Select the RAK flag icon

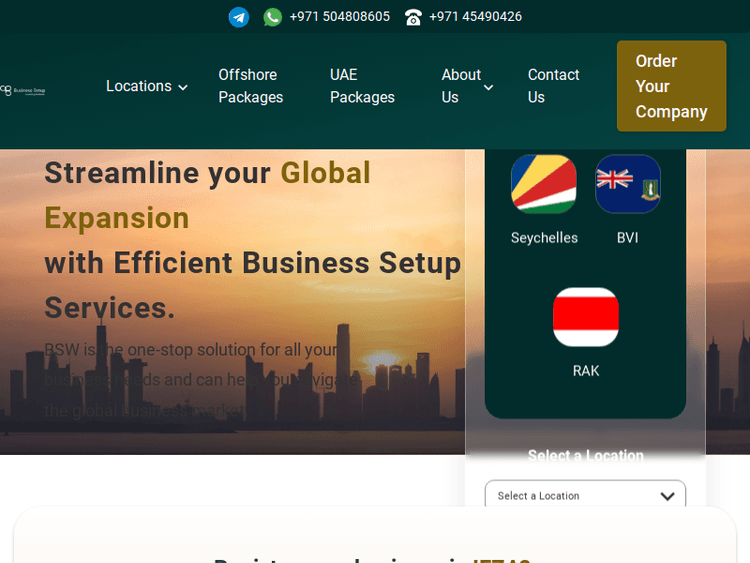tap(585, 317)
